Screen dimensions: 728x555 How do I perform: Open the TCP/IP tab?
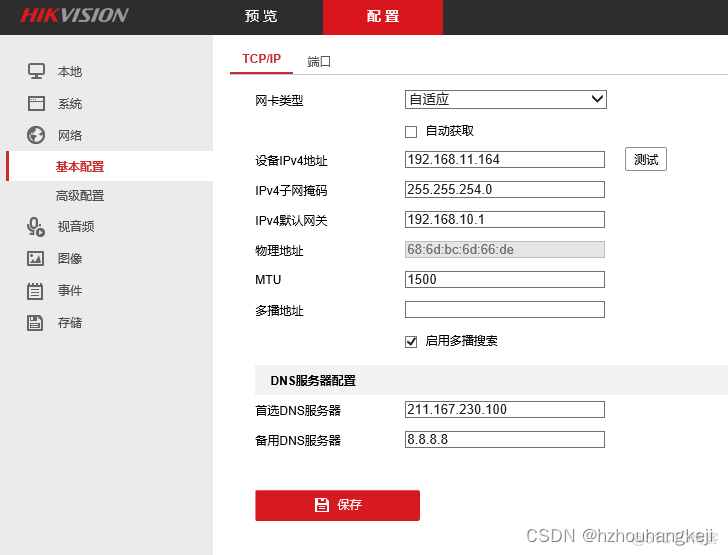pos(261,59)
